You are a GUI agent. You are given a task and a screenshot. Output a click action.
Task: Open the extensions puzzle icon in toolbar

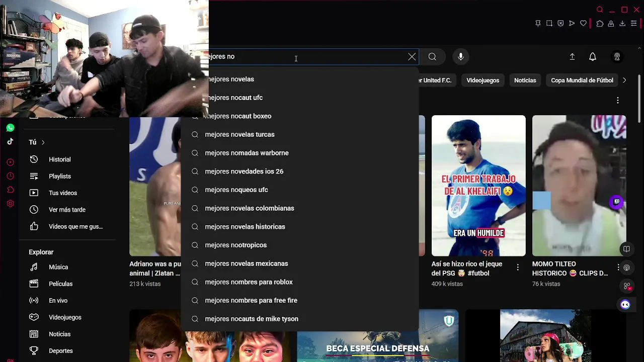(600, 23)
